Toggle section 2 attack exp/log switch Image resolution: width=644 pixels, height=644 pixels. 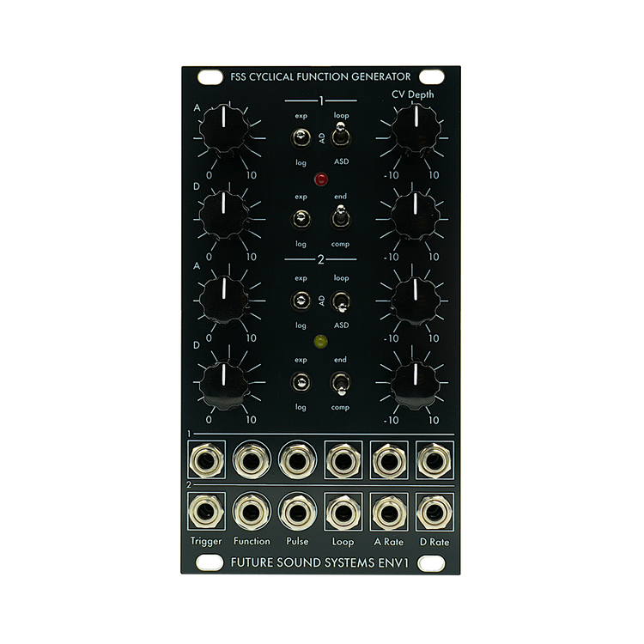pos(301,301)
